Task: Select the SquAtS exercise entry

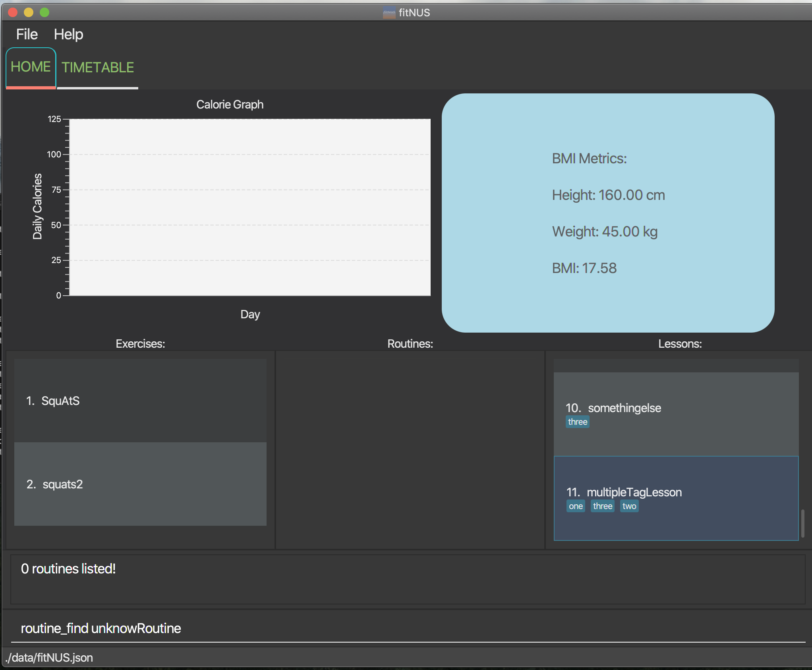Action: (140, 401)
